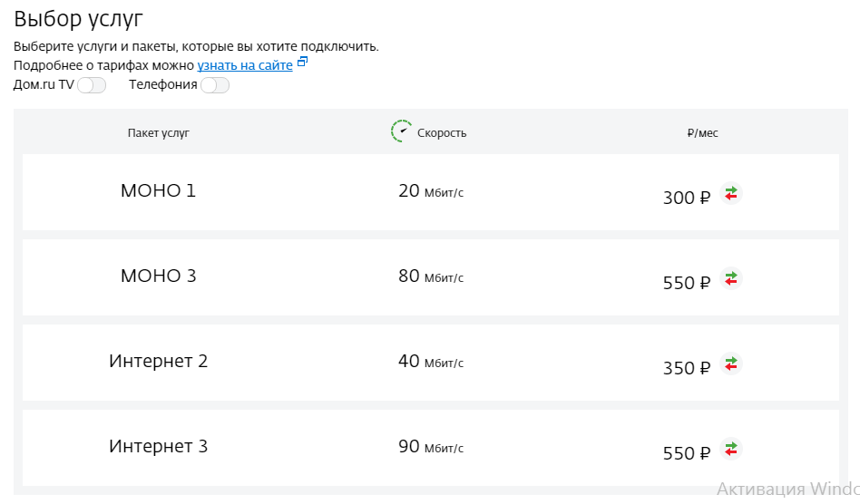860x504 pixels.
Task: Click the 40 Мбит/с speed value
Action: pyautogui.click(x=431, y=362)
